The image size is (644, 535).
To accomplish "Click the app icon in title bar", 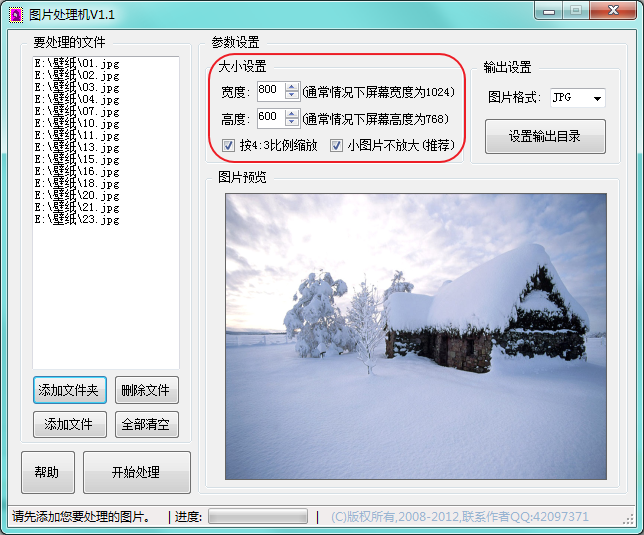I will [x=16, y=15].
